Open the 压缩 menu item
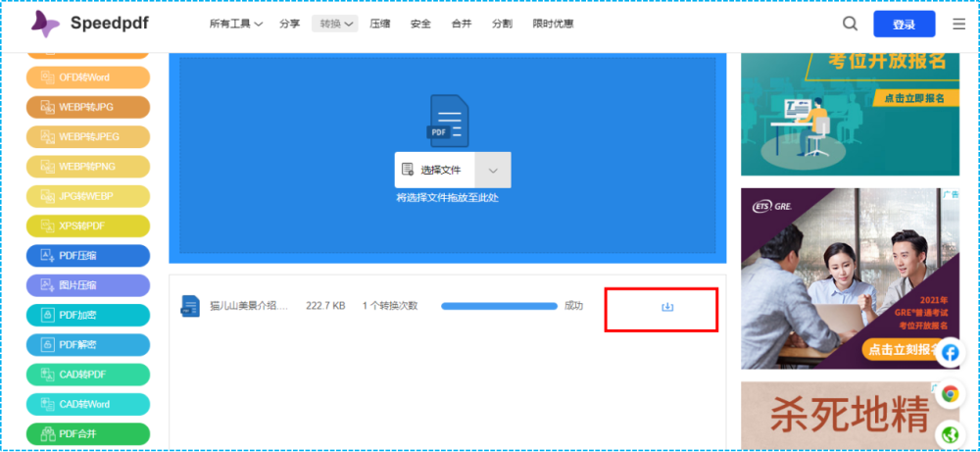Viewport: 980px width, 452px height. coord(379,24)
